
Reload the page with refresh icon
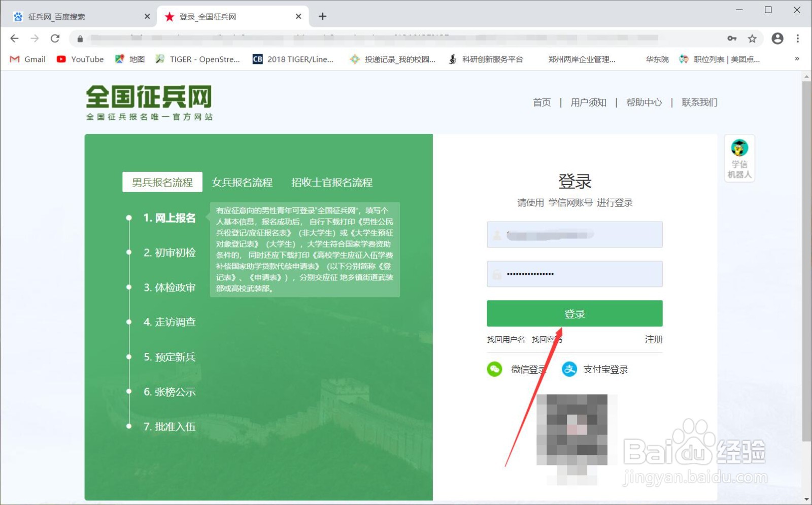[55, 39]
